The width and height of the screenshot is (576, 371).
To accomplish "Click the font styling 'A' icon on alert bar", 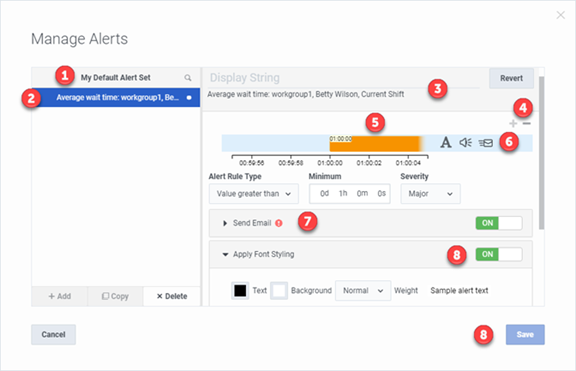I will [x=446, y=142].
